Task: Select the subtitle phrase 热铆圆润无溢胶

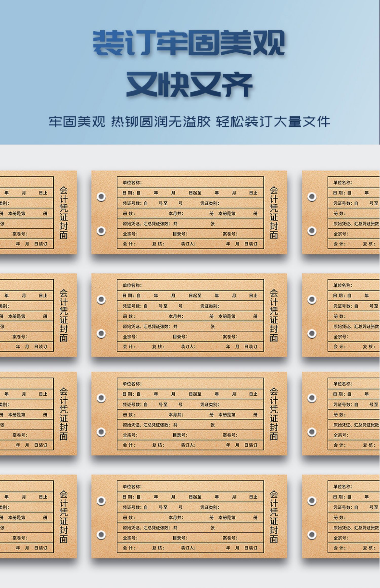Action: pyautogui.click(x=161, y=122)
